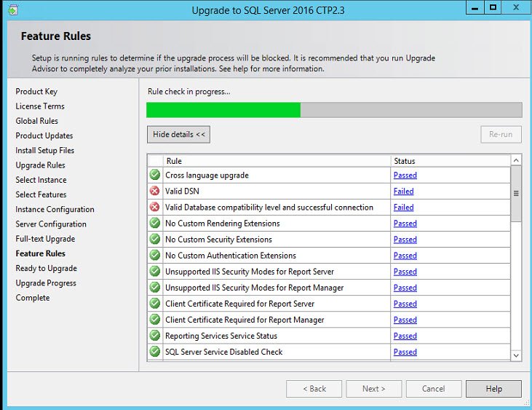Click red error icon for Valid DSN
Image resolution: width=532 pixels, height=410 pixels.
[155, 191]
